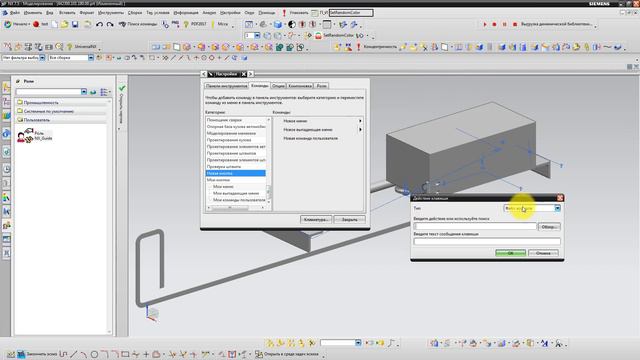640x360 pixels.
Task: Open the Нет фильтра выбора dropdown arrow
Action: click(42, 58)
